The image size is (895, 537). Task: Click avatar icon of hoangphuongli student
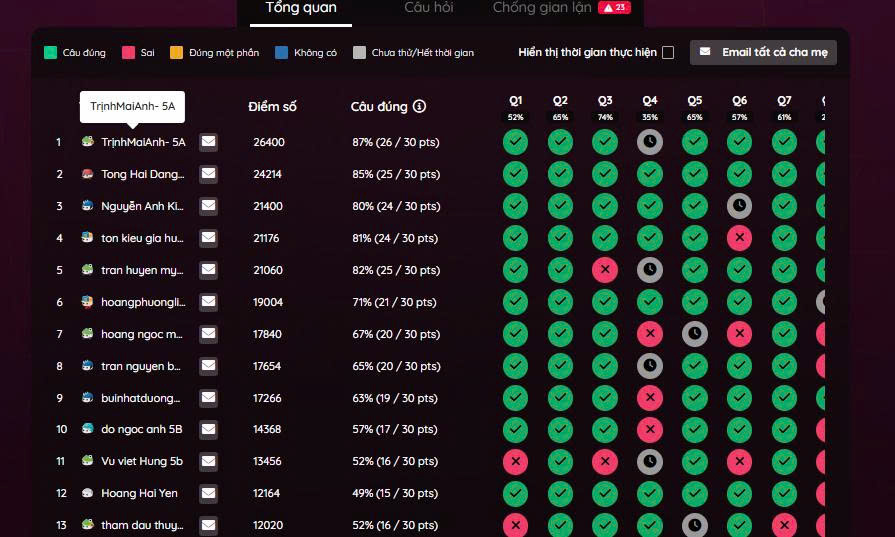coord(88,302)
